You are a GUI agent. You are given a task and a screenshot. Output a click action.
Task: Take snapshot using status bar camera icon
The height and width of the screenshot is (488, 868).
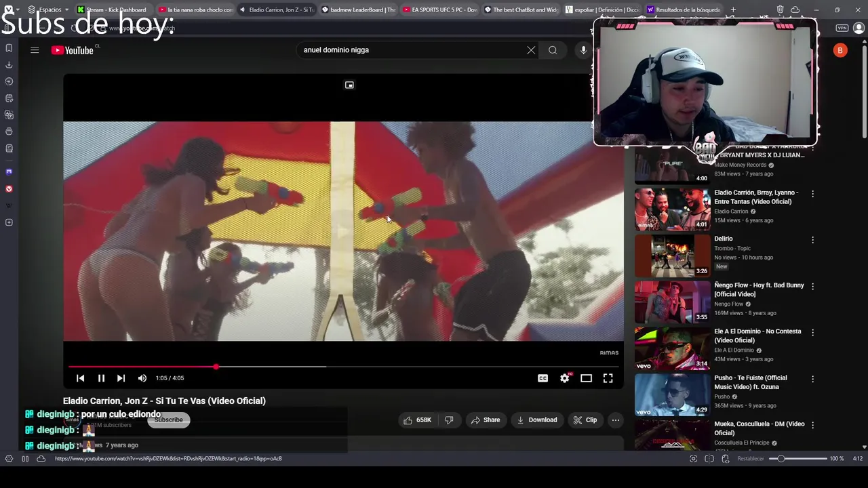pyautogui.click(x=693, y=459)
